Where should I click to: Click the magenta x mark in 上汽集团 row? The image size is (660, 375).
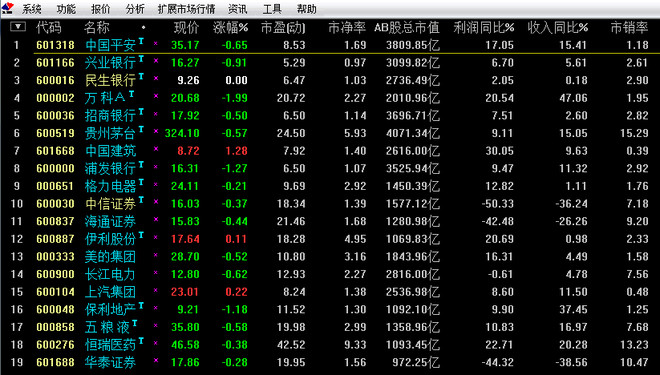156,290
